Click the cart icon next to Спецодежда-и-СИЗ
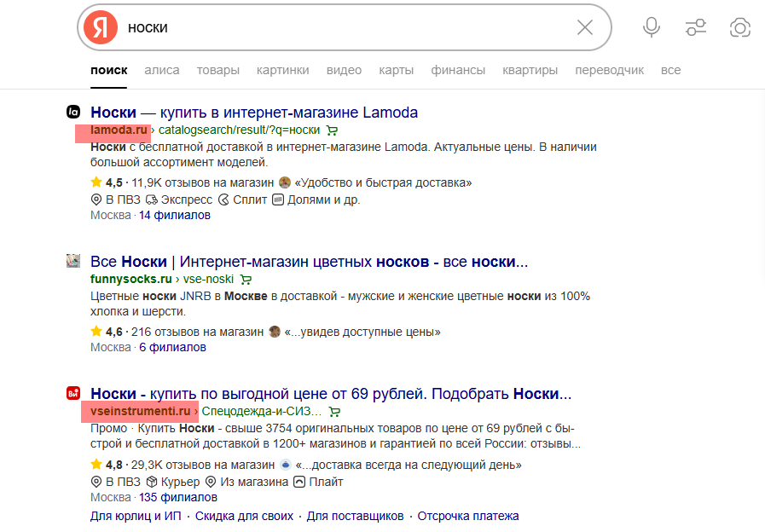The image size is (765, 532). click(x=334, y=412)
